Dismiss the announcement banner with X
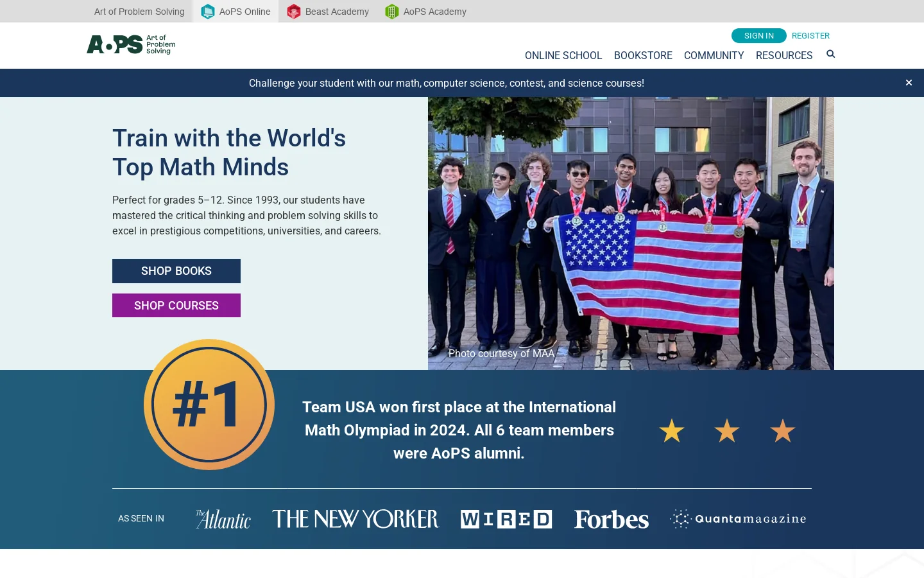The image size is (924, 578). 909,83
